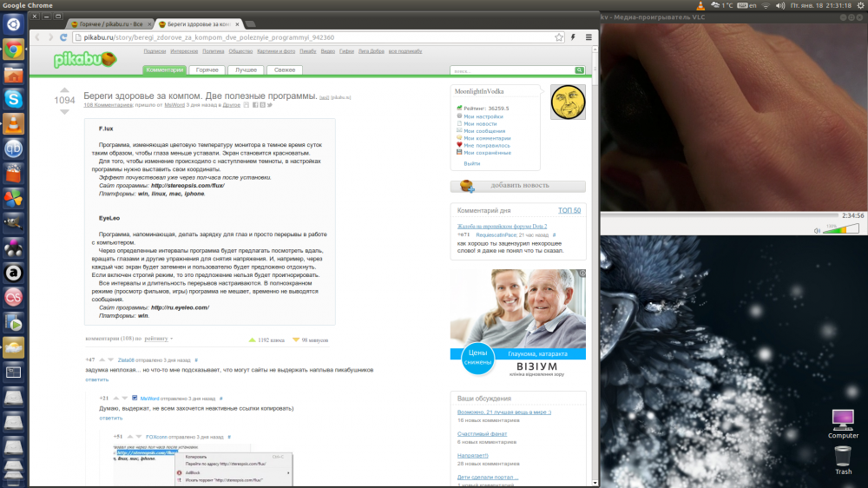
Task: Upvote MsWord's comment
Action: coord(115,399)
